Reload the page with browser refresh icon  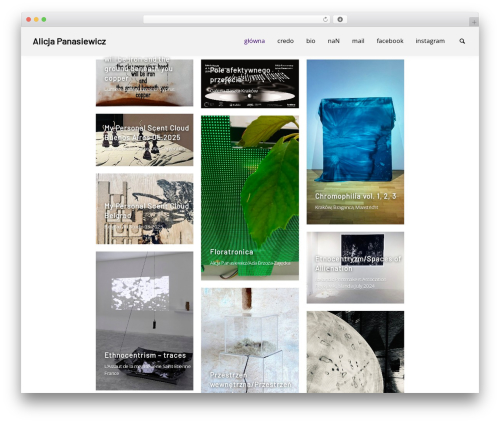[325, 19]
